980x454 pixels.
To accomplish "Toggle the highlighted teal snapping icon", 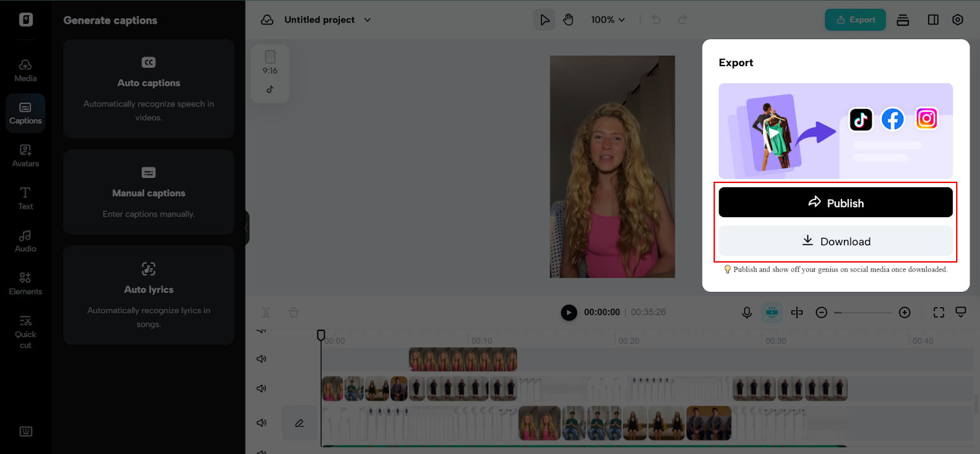I will 772,313.
